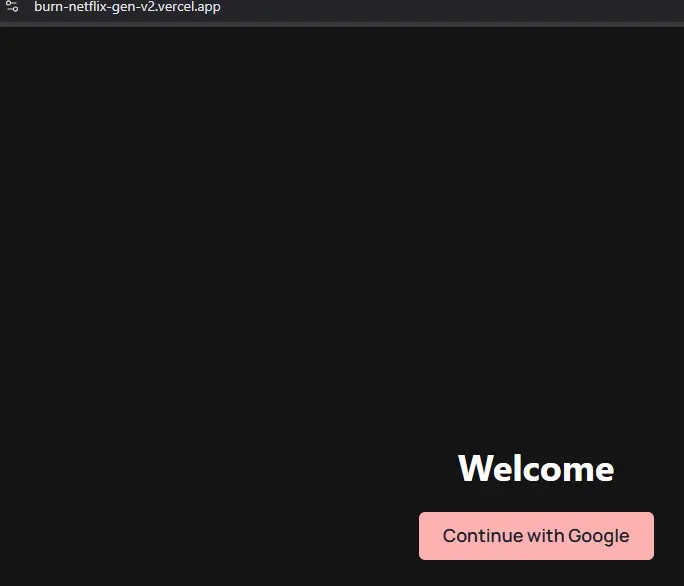Click the Continue with Google button

point(536,536)
